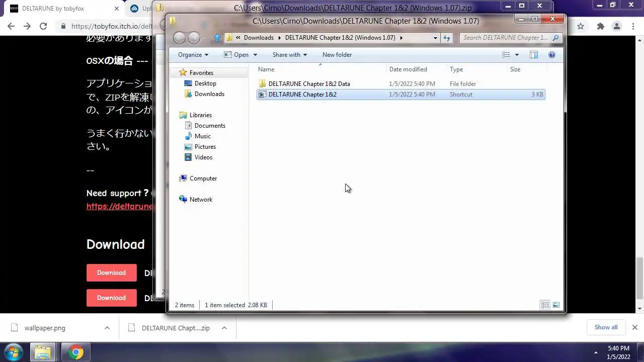The width and height of the screenshot is (644, 362).
Task: Click the shortcut file's icon in list
Action: pos(262,95)
